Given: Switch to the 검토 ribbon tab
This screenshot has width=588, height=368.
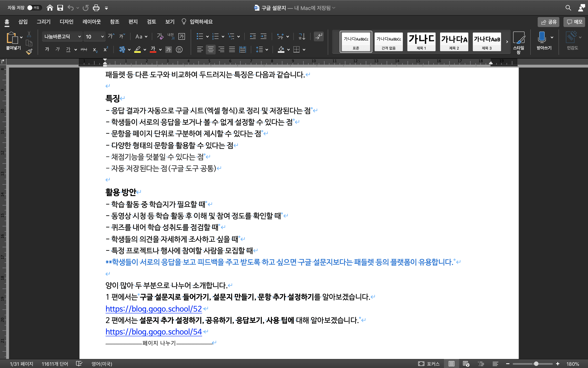Looking at the screenshot, I should tap(151, 22).
